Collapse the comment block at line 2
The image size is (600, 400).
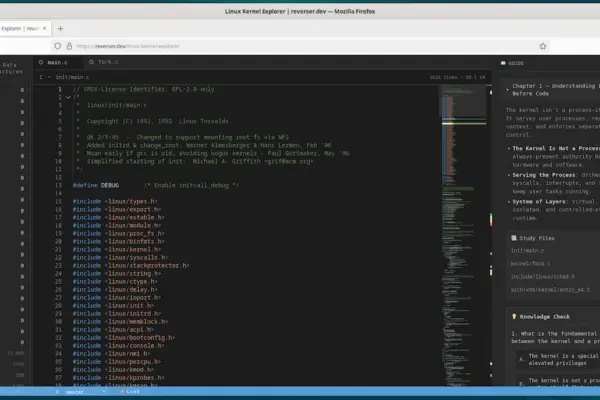coord(68,97)
